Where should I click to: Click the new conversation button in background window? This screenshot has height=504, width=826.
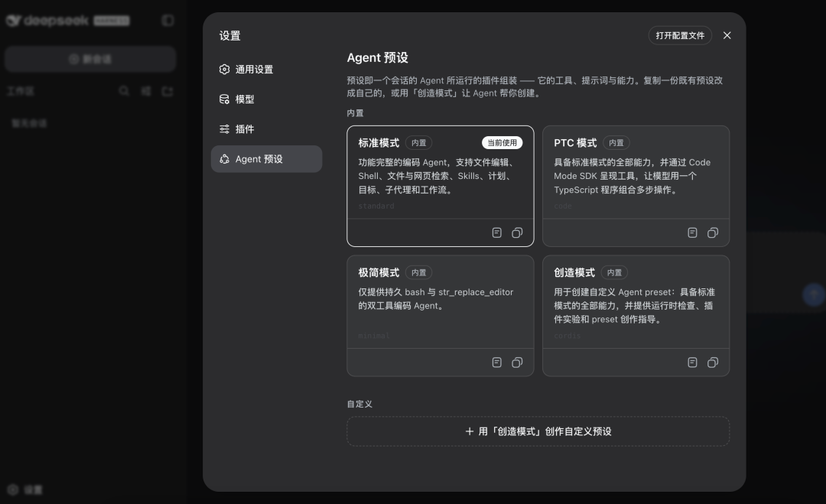(90, 59)
